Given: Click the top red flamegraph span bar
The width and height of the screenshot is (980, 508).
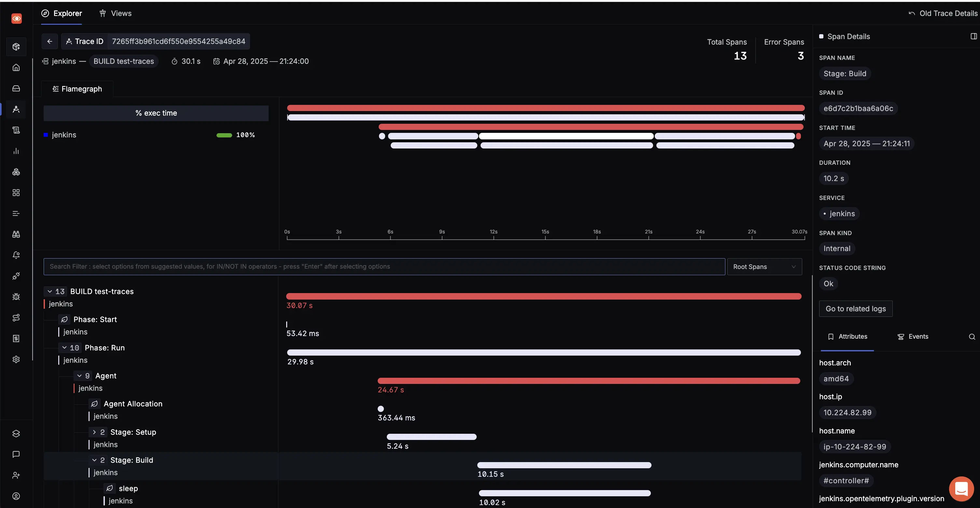Looking at the screenshot, I should (546, 108).
